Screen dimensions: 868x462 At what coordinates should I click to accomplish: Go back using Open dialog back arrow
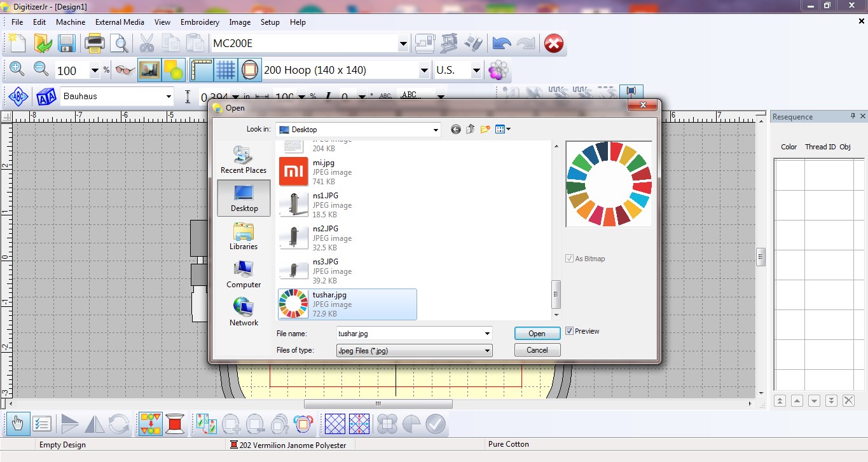click(456, 130)
